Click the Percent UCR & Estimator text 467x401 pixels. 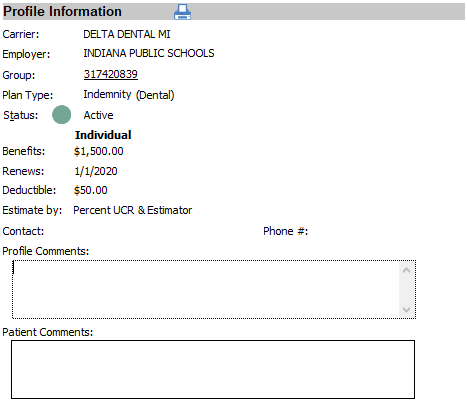133,210
